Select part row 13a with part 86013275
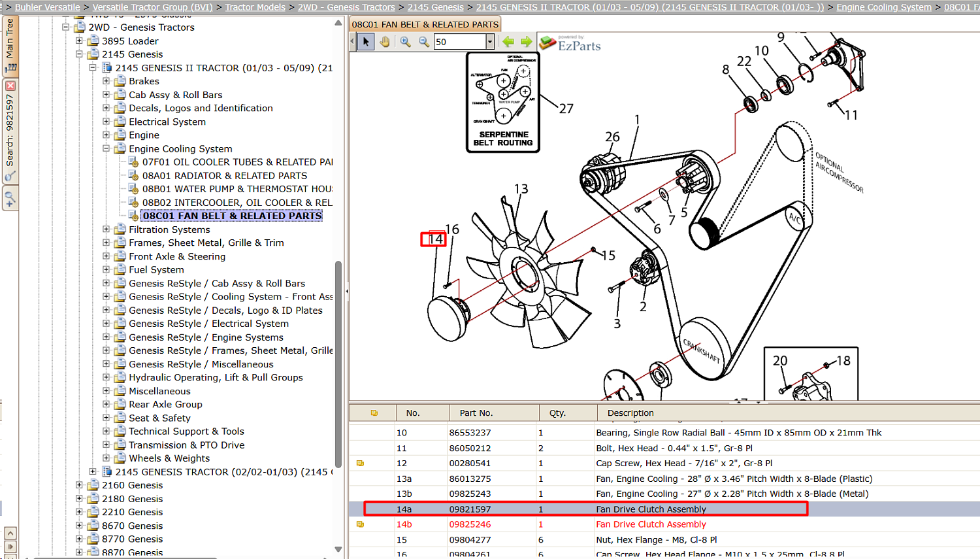Viewport: 980px width, 559px height. coord(664,479)
